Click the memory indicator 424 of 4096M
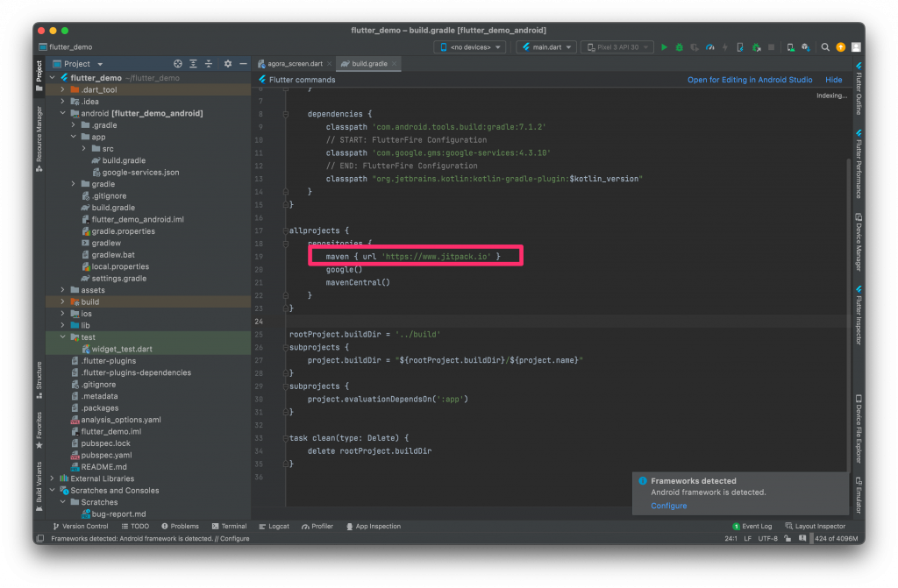 tap(836, 539)
